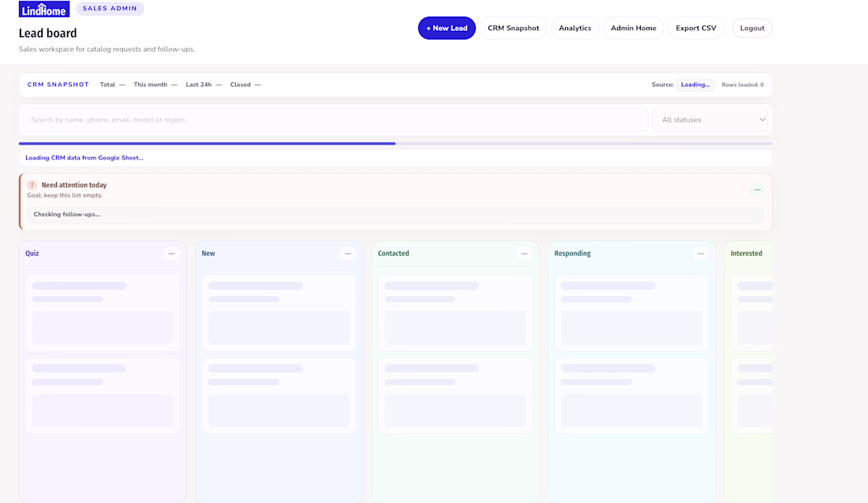Click Goal: keep this list empty text
Image resolution: width=868 pixels, height=503 pixels.
(65, 196)
